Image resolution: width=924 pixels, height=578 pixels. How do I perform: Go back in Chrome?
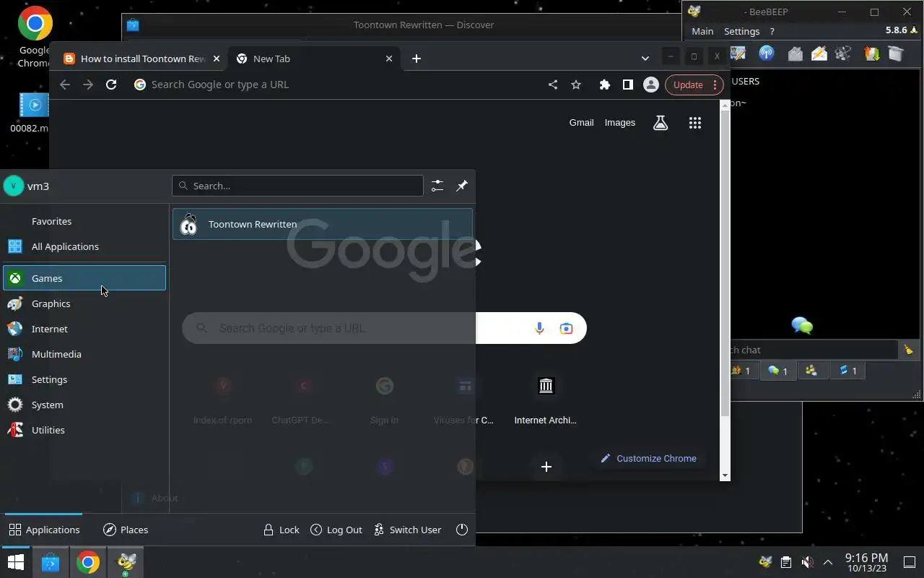click(x=65, y=85)
